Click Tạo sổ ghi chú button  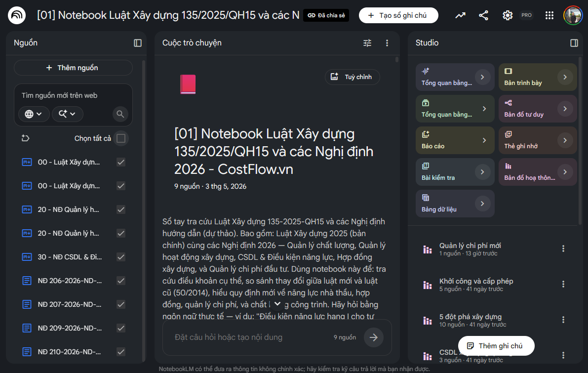pos(398,15)
